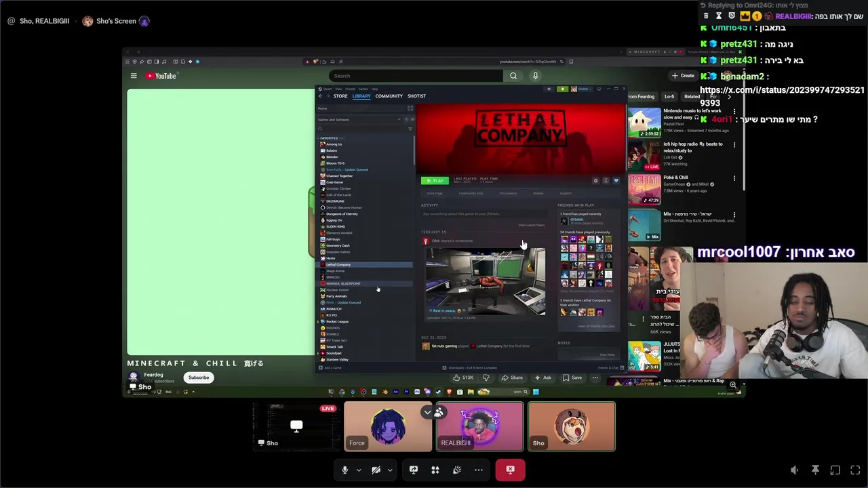
Task: Toggle favorite heart icon for Lethal Company
Action: [616, 180]
